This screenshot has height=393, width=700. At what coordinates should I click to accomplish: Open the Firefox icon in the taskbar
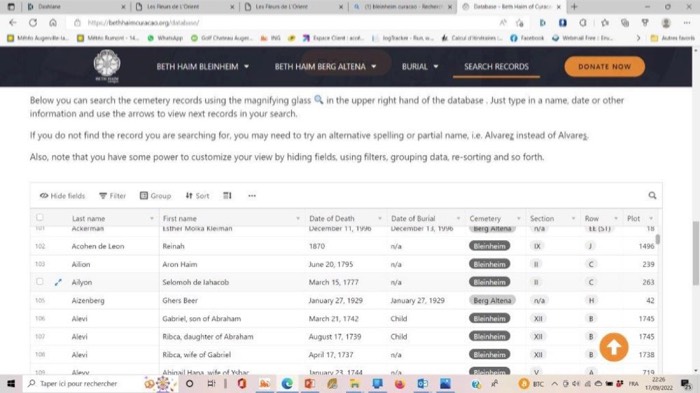tap(399, 383)
